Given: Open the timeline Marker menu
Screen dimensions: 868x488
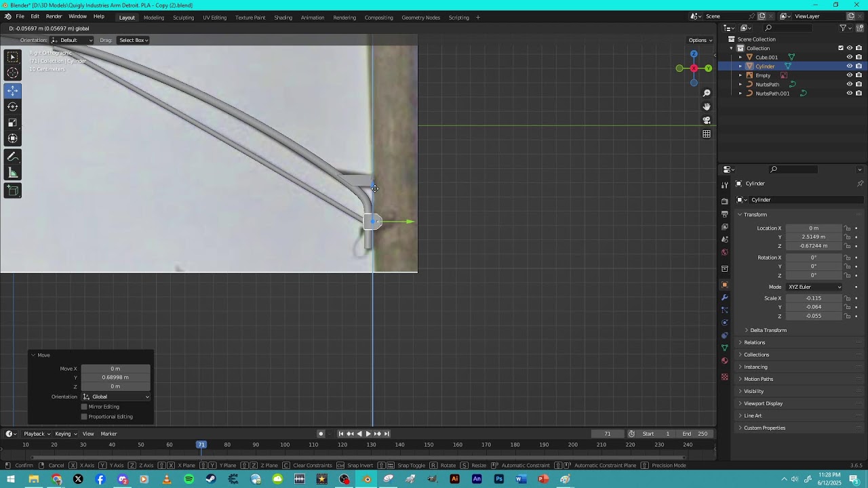Looking at the screenshot, I should point(108,434).
